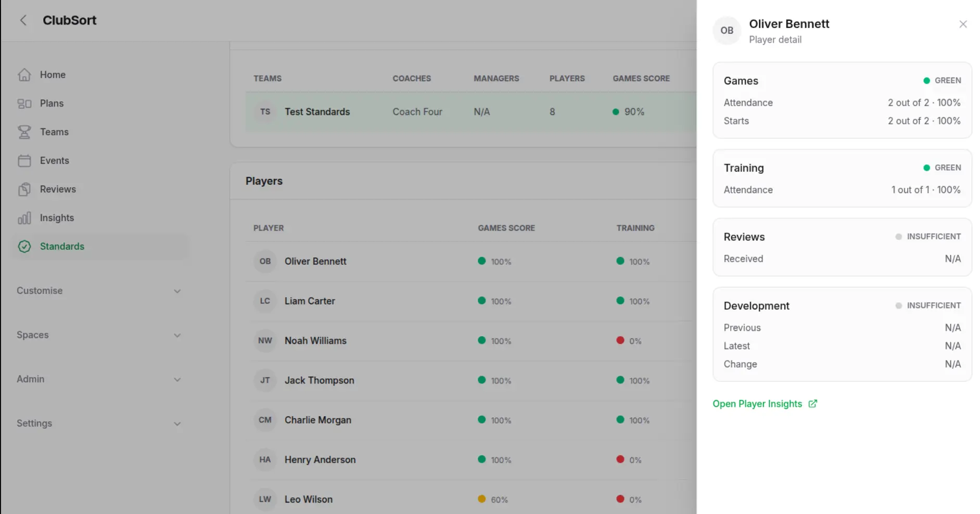Screen dimensions: 980x514
Task: Click the TRAINING column header
Action: pos(635,228)
